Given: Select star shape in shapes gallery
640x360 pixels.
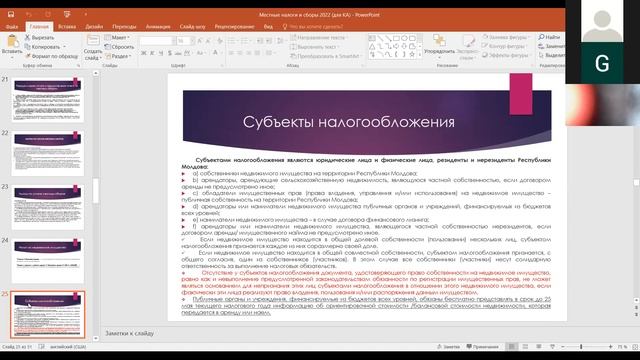Looking at the screenshot, I should [x=412, y=54].
